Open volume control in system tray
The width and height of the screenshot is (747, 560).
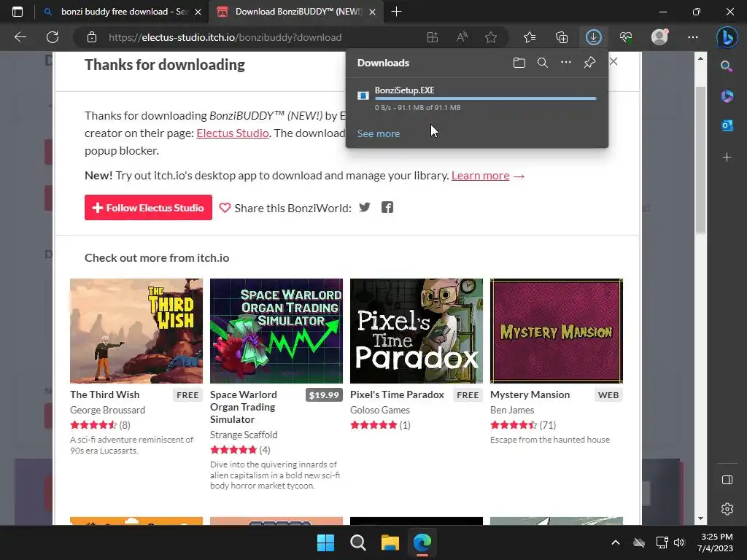click(679, 542)
